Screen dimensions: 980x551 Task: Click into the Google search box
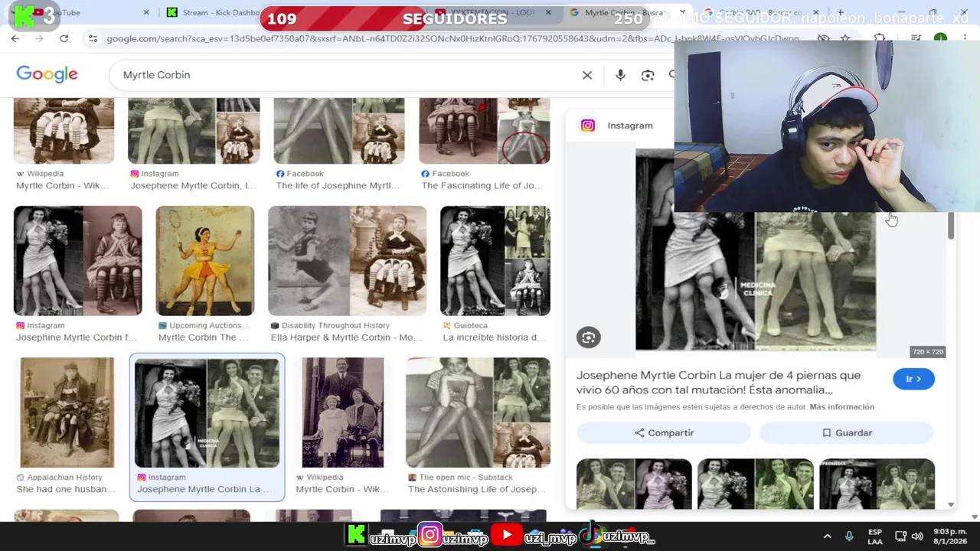click(345, 75)
